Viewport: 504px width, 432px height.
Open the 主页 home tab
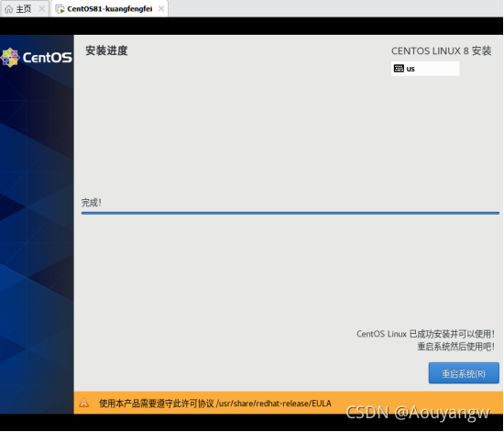point(24,8)
